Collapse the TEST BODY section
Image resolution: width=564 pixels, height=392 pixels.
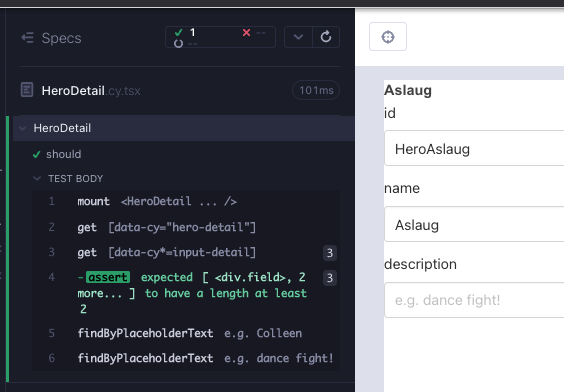tap(37, 178)
